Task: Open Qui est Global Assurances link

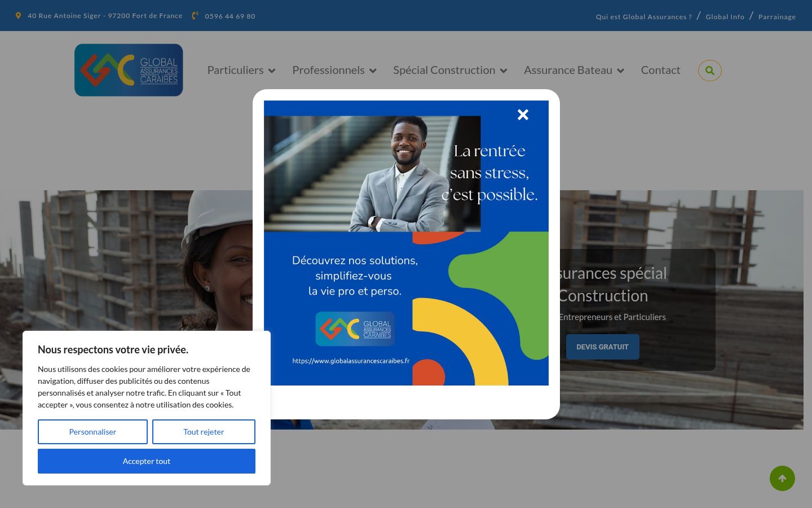Action: click(643, 17)
